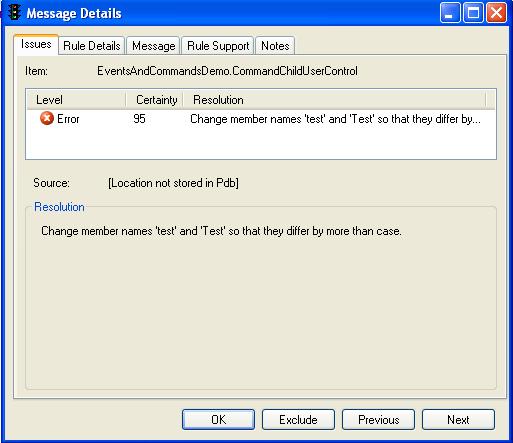Switch to the Issues tab
The height and width of the screenshot is (443, 513).
click(x=36, y=44)
